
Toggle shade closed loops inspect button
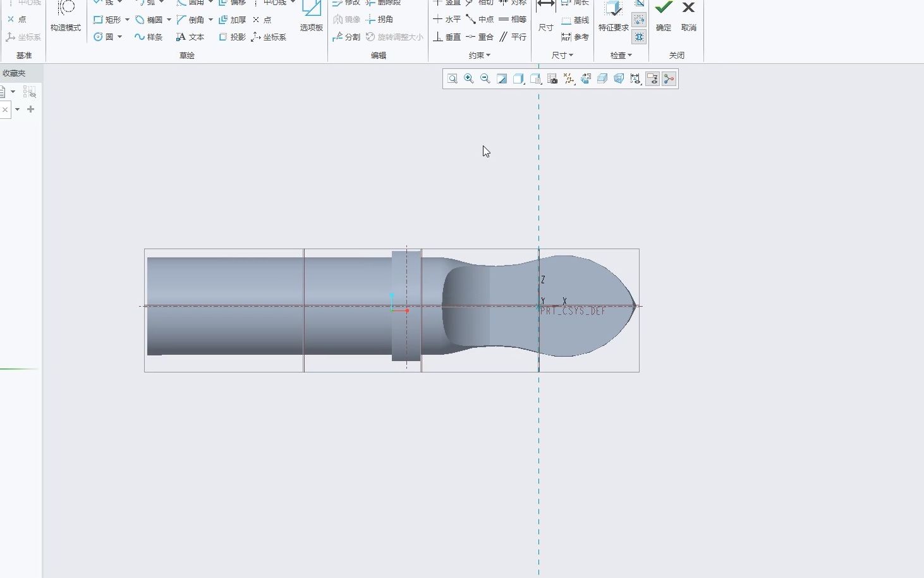point(639,37)
